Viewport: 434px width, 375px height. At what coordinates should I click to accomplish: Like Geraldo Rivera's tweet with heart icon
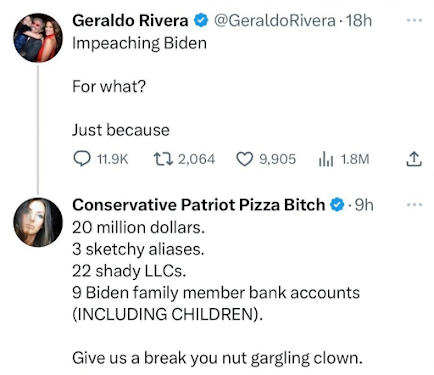244,159
